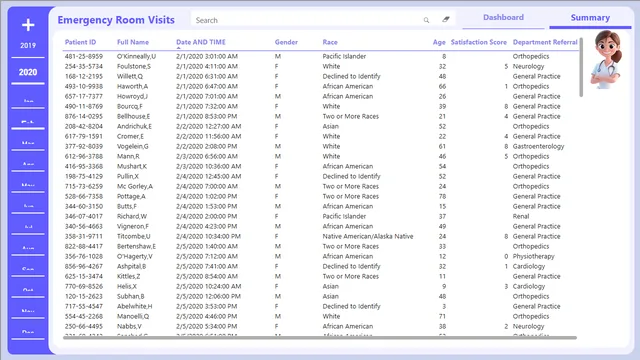Filter by the Feb month button
This screenshot has width=640, height=360.
click(28, 122)
